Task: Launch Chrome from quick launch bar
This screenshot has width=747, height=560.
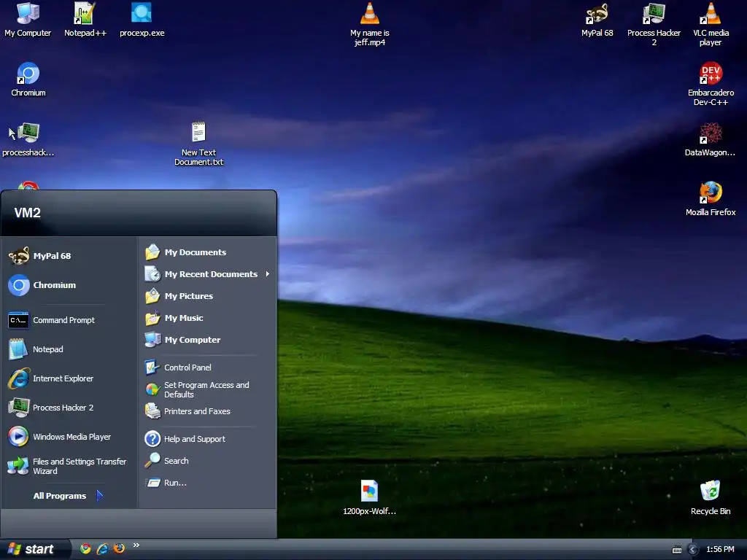Action: 85,548
